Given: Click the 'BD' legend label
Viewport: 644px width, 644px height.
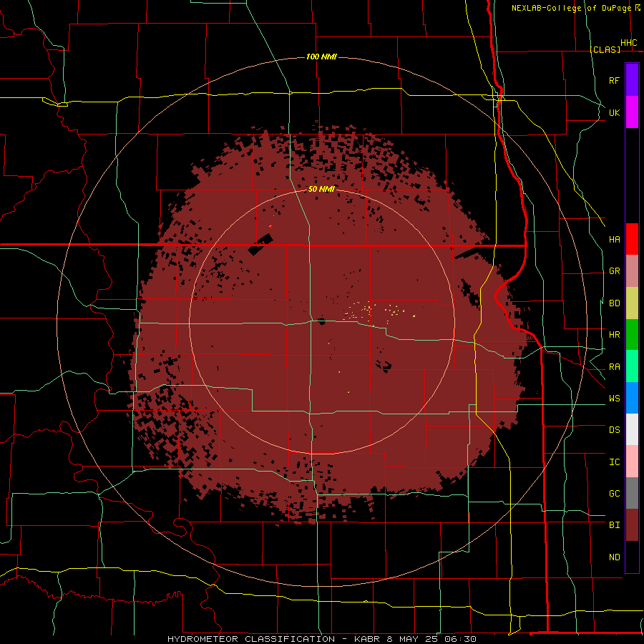Looking at the screenshot, I should coord(614,303).
